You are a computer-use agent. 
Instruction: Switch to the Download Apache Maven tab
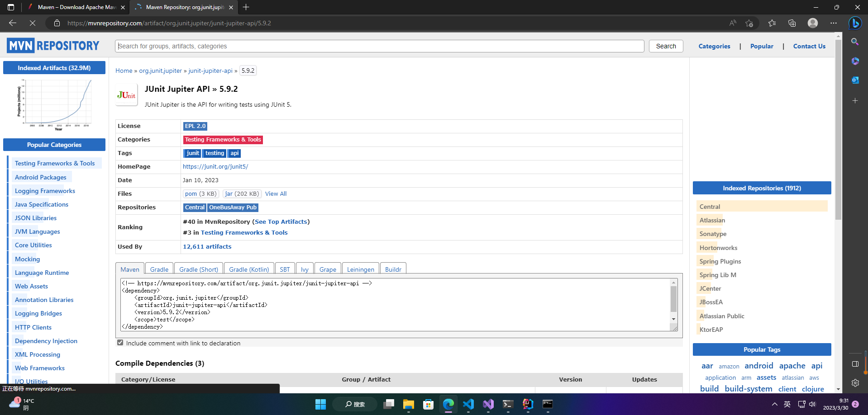click(x=76, y=7)
